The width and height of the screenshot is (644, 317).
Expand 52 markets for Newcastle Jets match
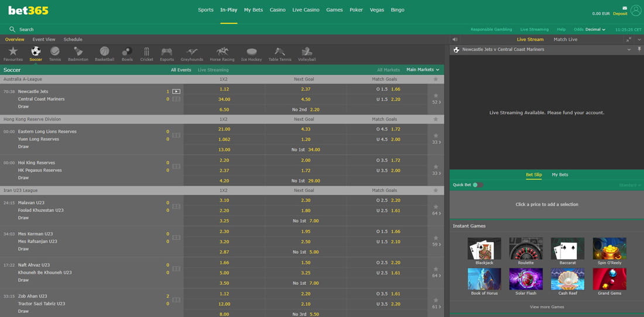tap(437, 102)
